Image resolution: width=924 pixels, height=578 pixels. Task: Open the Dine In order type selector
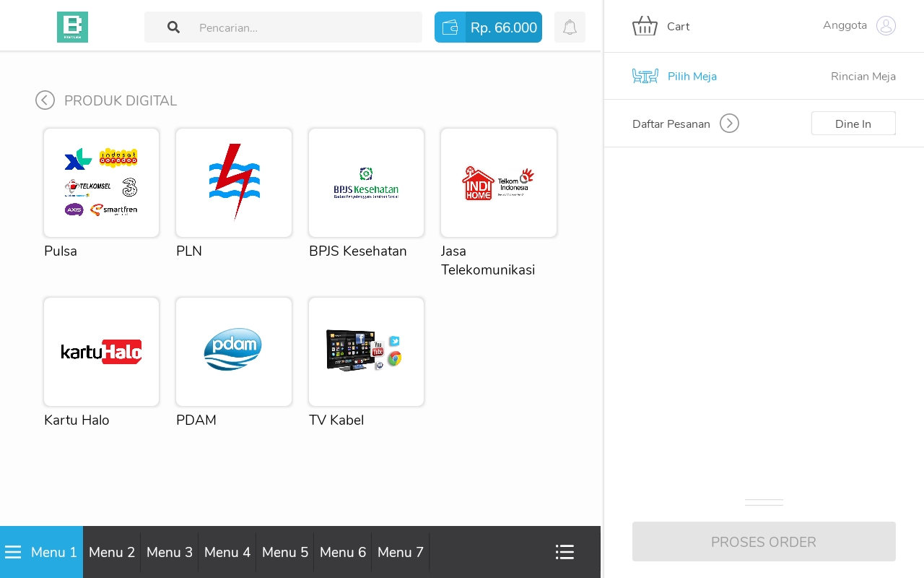click(853, 124)
